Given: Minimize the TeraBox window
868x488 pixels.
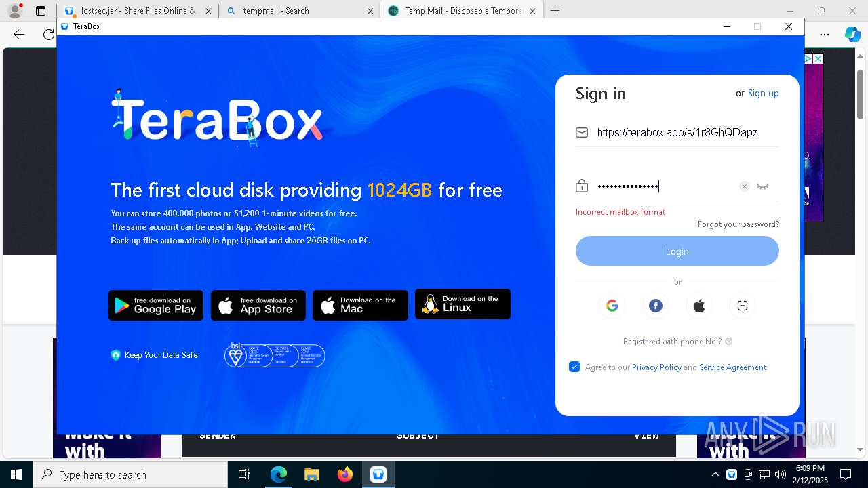Looking at the screenshot, I should (x=727, y=26).
